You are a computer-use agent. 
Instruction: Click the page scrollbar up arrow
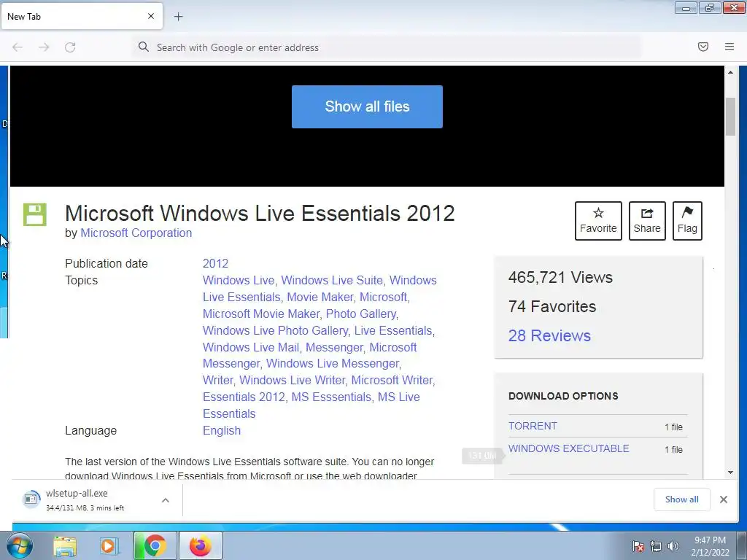730,72
